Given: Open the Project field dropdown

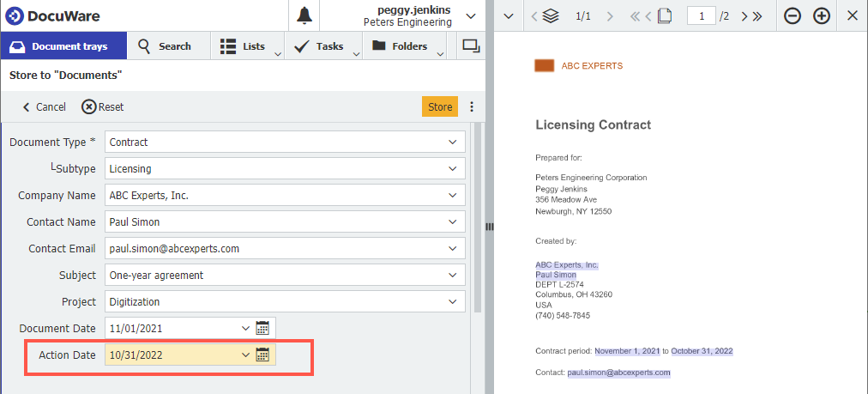Looking at the screenshot, I should click(453, 302).
